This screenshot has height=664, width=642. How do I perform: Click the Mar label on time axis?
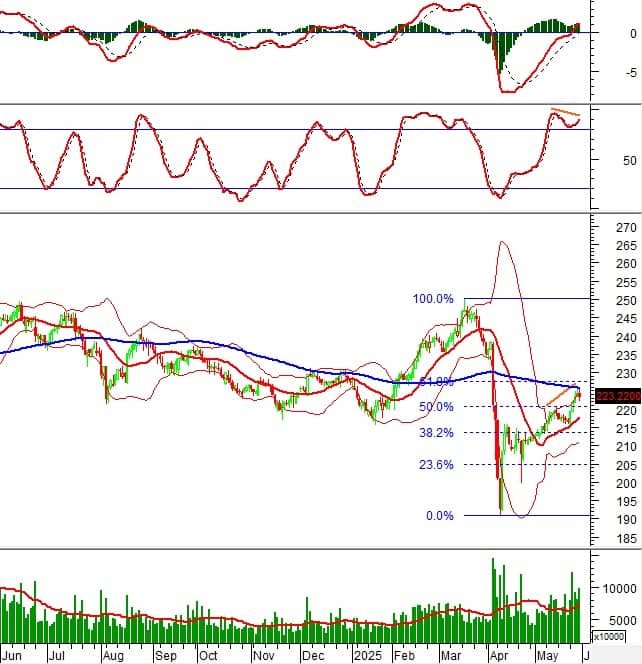[451, 656]
